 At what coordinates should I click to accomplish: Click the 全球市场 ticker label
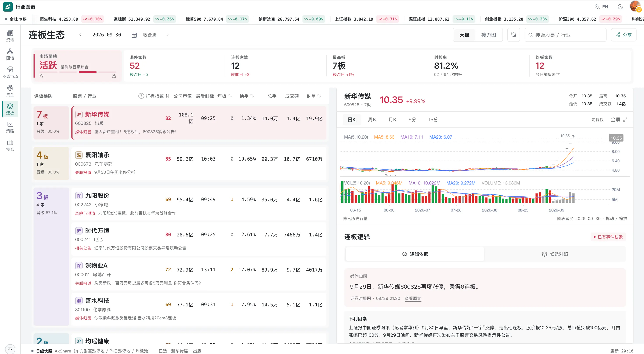pyautogui.click(x=16, y=19)
